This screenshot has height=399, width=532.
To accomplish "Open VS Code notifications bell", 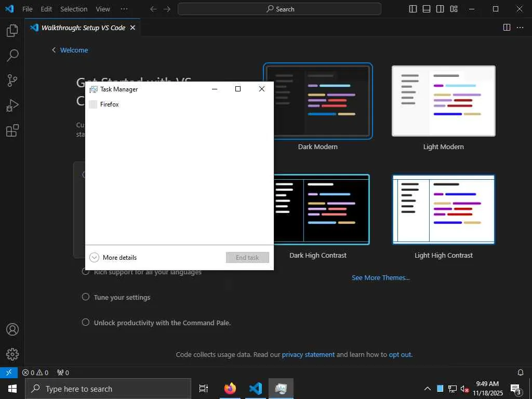I will 521,373.
